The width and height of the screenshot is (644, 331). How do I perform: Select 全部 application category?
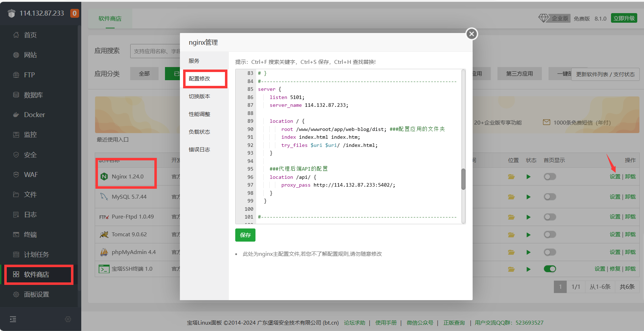144,73
